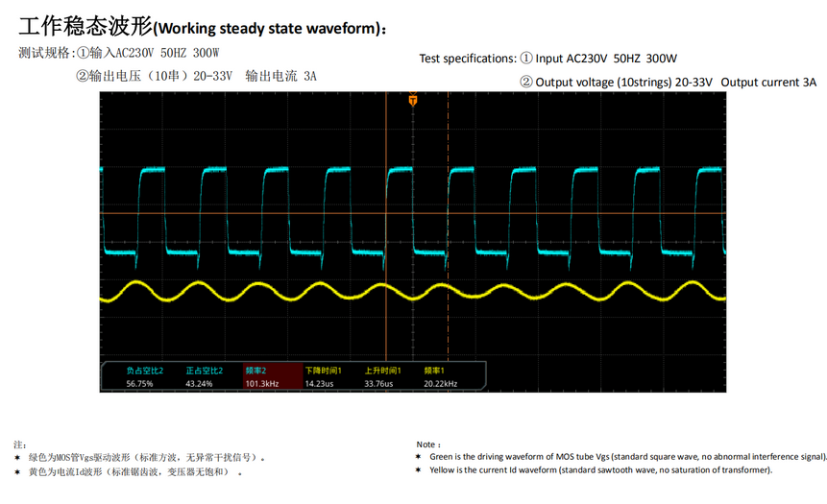Select the 频率1 20.22kHz measurement

pos(440,376)
